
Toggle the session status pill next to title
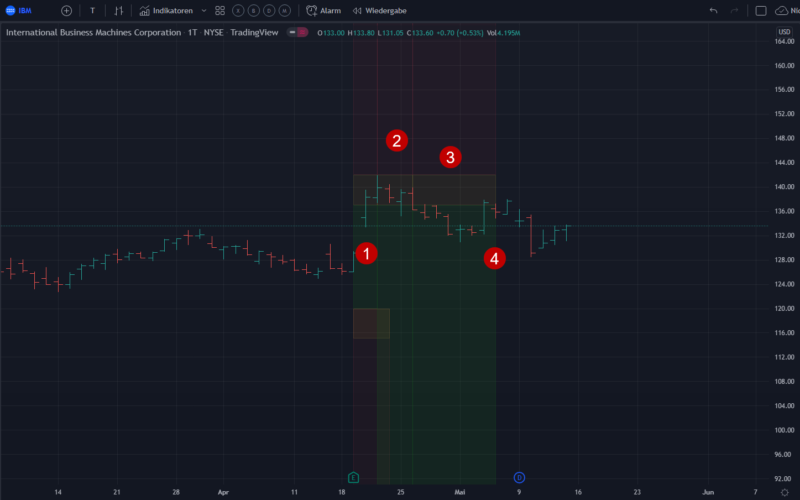[x=297, y=32]
